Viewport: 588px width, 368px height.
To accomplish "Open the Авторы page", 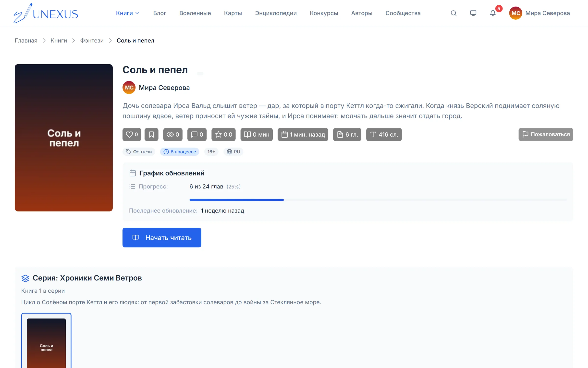I will (362, 13).
